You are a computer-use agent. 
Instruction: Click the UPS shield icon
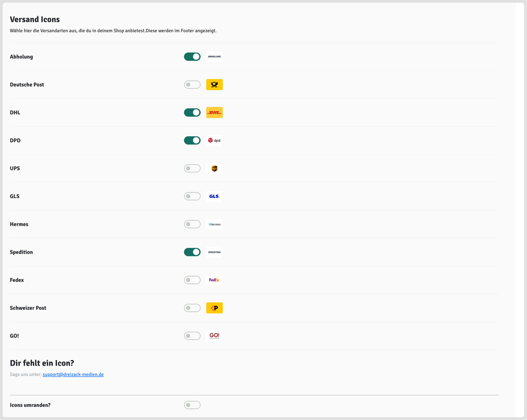tap(214, 168)
